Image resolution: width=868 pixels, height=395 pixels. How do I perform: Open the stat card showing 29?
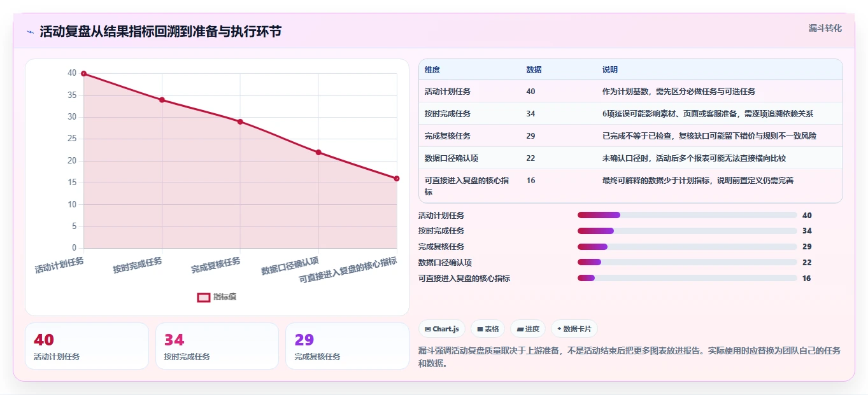click(347, 346)
